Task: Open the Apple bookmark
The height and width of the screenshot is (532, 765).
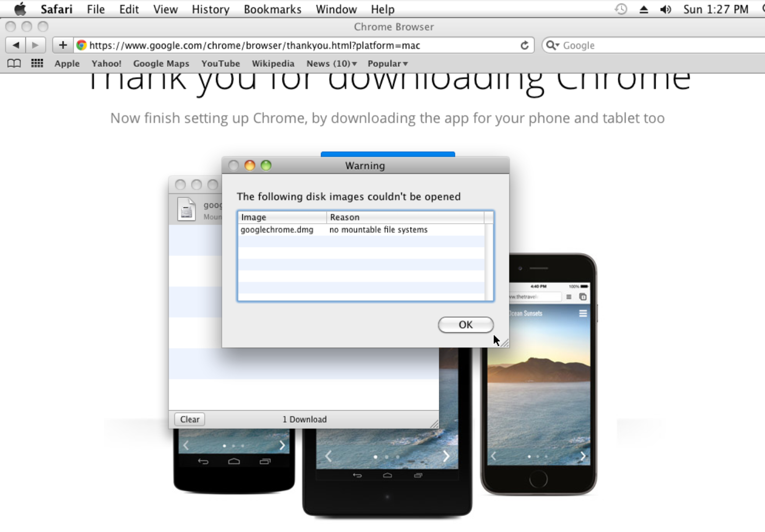Action: pyautogui.click(x=67, y=63)
